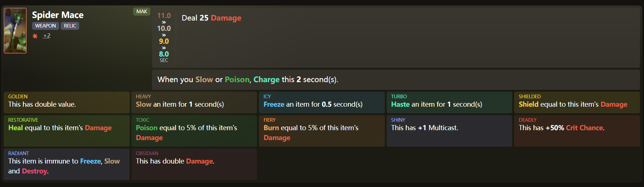Click the 8.0 diamond cooldown value

164,54
